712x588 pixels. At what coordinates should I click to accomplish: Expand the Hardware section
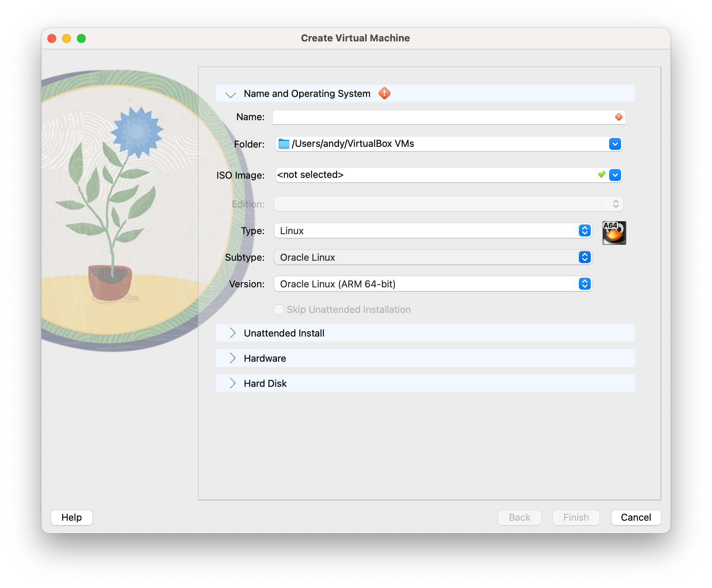click(x=232, y=358)
